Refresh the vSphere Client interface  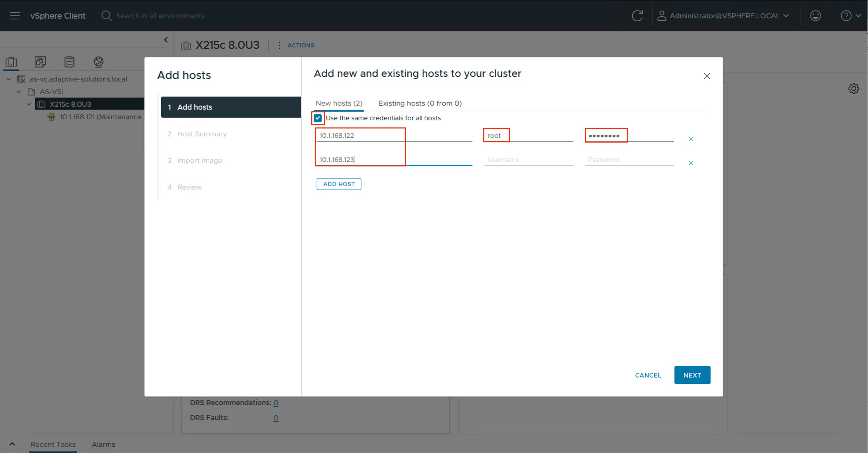pyautogui.click(x=638, y=16)
